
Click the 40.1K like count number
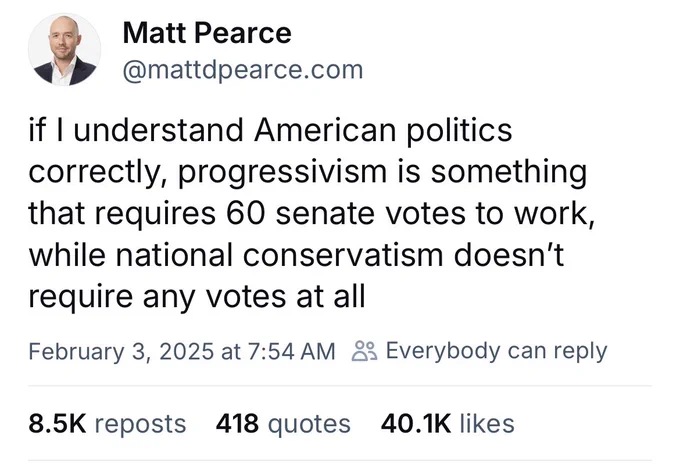[x=416, y=423]
